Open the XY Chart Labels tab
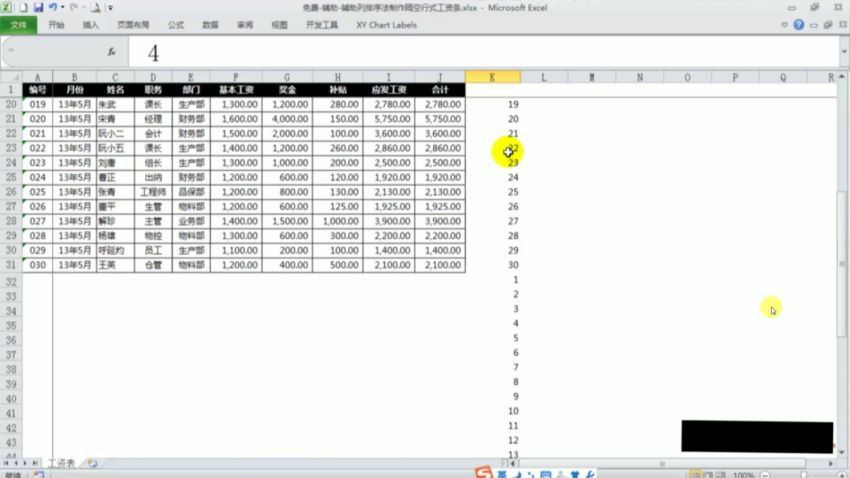 pyautogui.click(x=386, y=24)
